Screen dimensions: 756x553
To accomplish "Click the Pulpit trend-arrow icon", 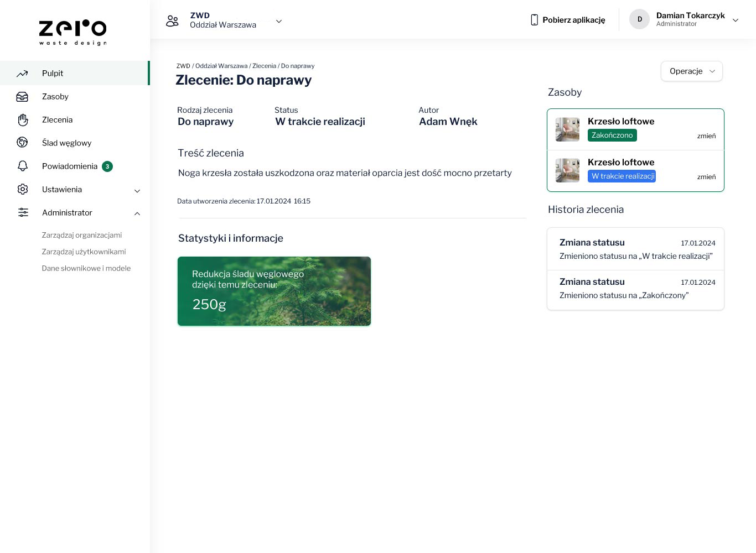I will 22,73.
